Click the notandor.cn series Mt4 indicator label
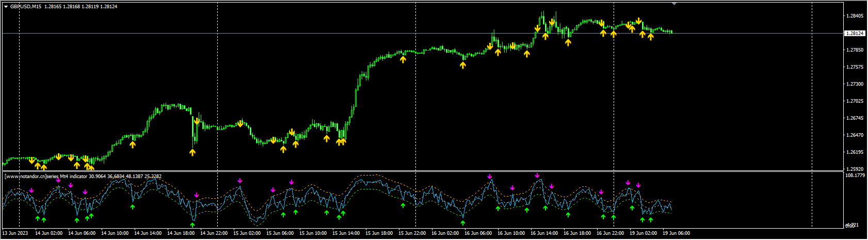 (83, 177)
